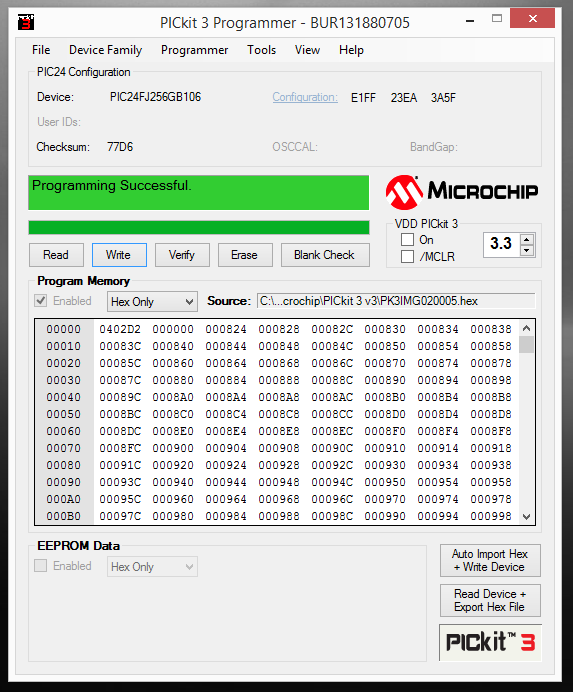
Task: Close the PICkit 3 Programmer window
Action: point(532,19)
